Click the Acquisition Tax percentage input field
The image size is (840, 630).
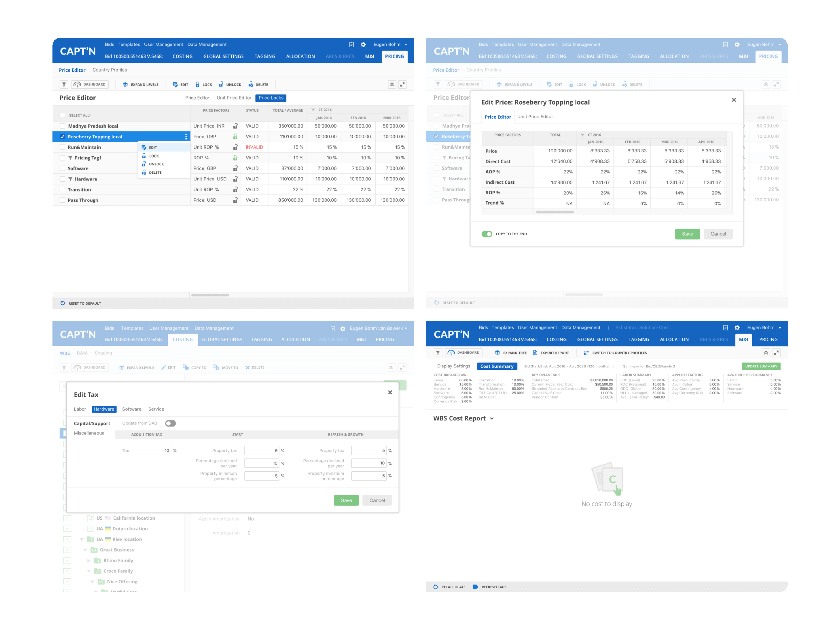[x=153, y=450]
